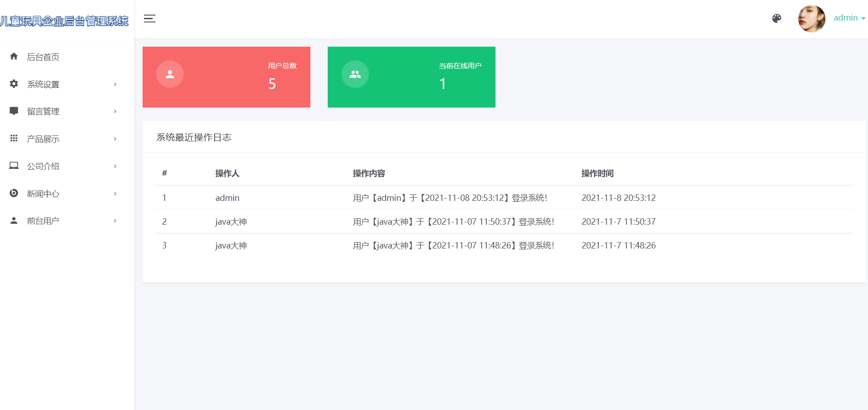This screenshot has height=410, width=868.
Task: Click the message icon for 留言管理
Action: point(14,111)
